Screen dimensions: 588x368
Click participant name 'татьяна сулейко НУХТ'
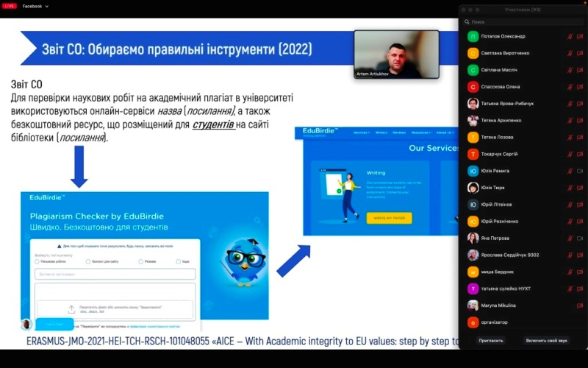[506, 289]
